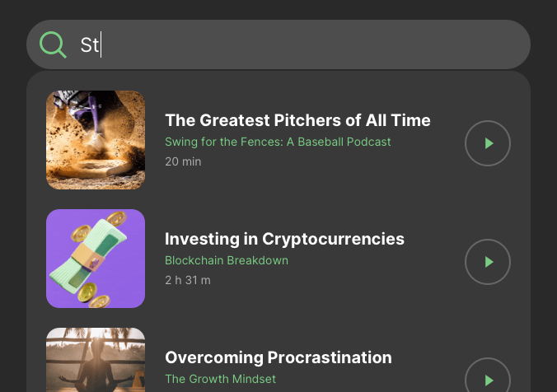Play Overcoming Procrastination episode
The height and width of the screenshot is (392, 557).
pyautogui.click(x=488, y=379)
